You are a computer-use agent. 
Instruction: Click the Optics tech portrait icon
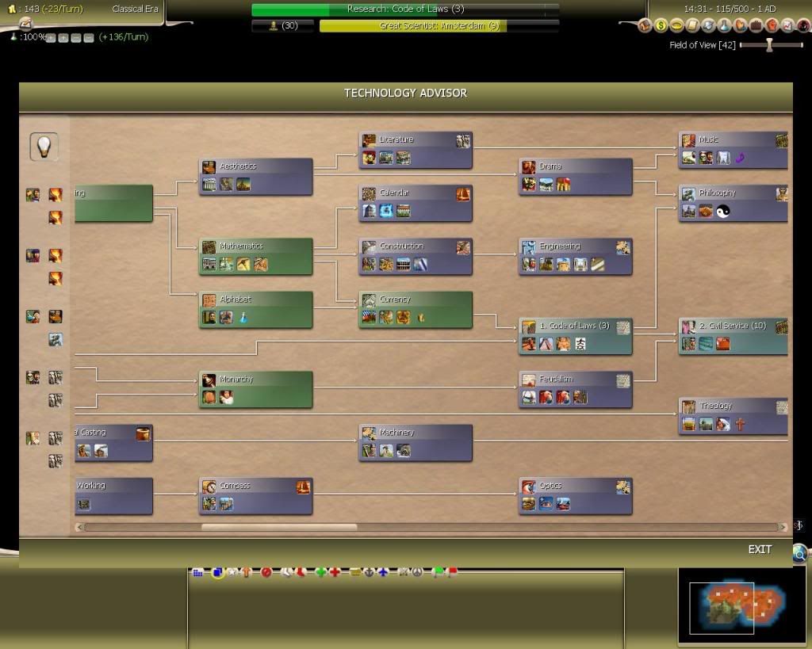pyautogui.click(x=529, y=487)
